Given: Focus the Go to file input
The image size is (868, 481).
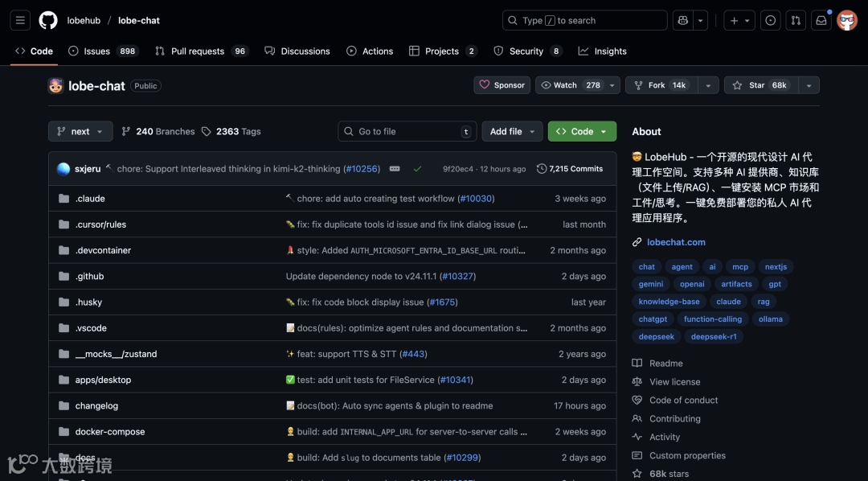Looking at the screenshot, I should 407,131.
